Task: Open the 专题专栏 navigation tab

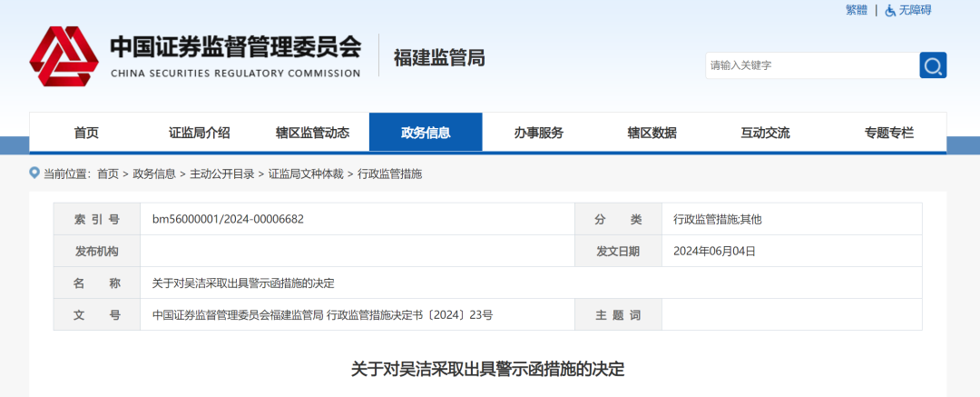Action: 888,133
